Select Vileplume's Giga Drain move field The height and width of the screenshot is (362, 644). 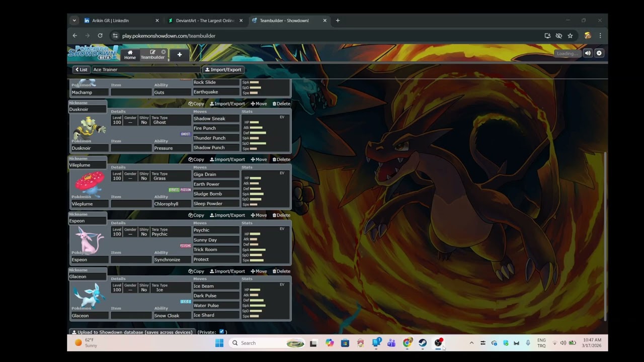pyautogui.click(x=216, y=174)
